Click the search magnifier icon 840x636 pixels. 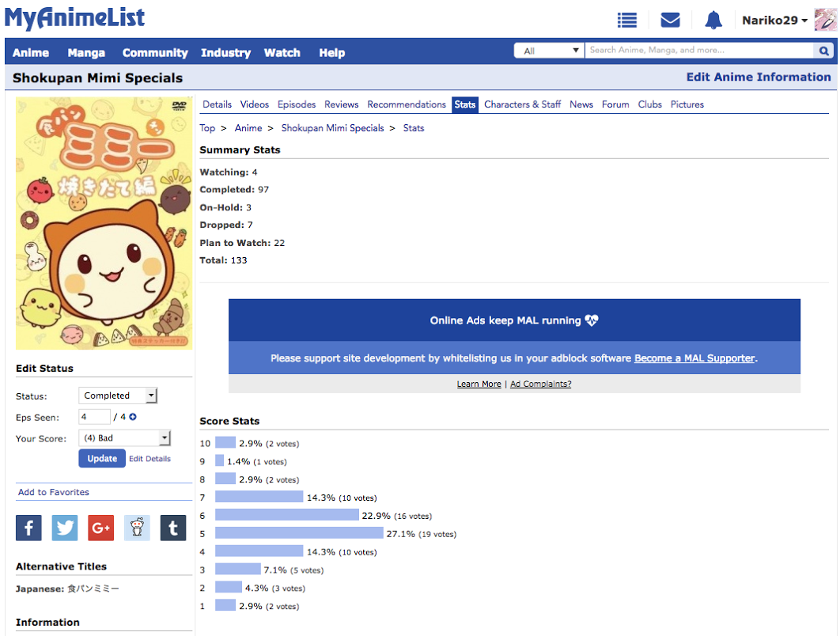click(823, 50)
